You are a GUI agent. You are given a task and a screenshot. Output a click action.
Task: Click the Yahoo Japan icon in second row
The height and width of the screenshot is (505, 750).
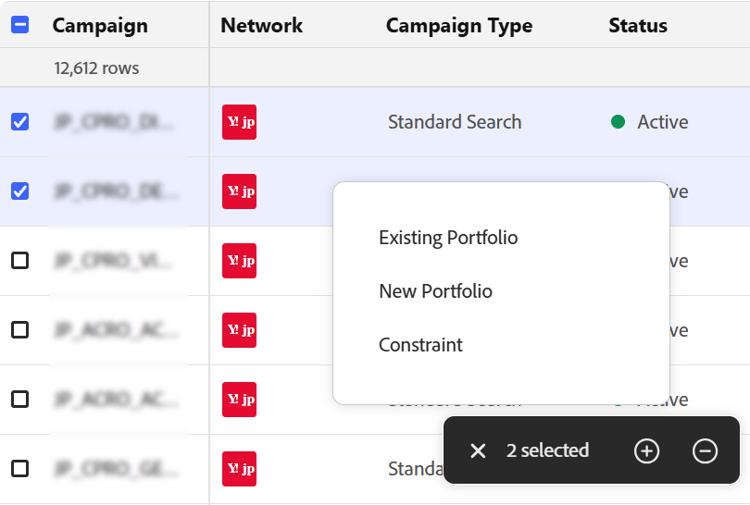tap(239, 191)
